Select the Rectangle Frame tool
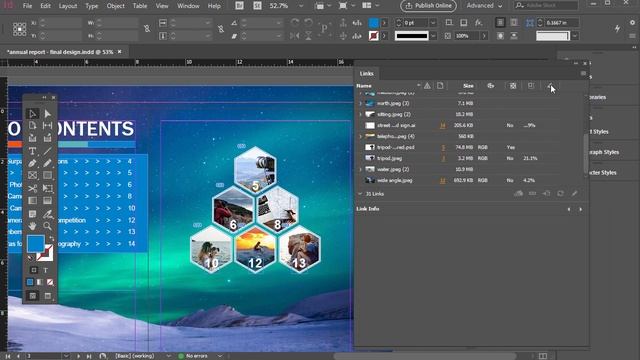The height and width of the screenshot is (360, 640). pos(32,176)
